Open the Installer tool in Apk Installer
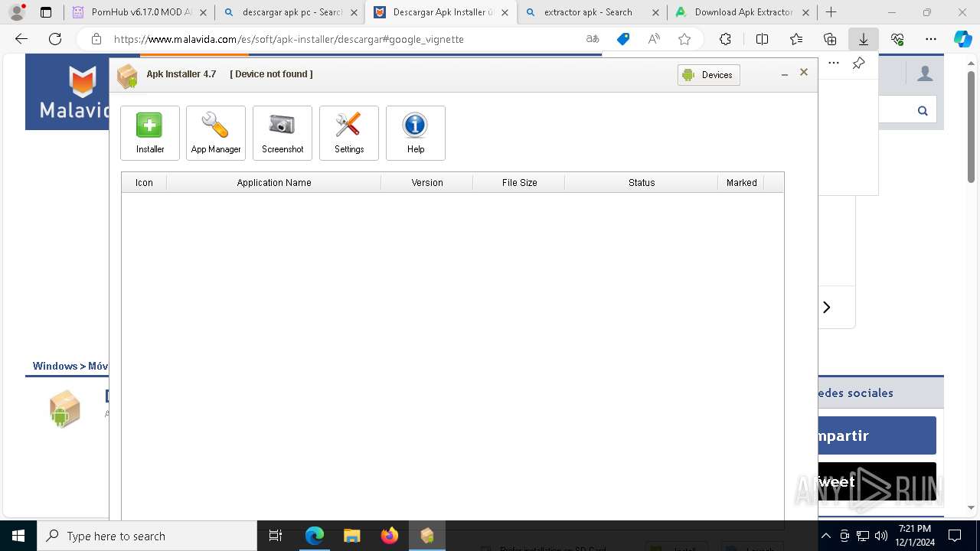980x551 pixels. pyautogui.click(x=150, y=133)
